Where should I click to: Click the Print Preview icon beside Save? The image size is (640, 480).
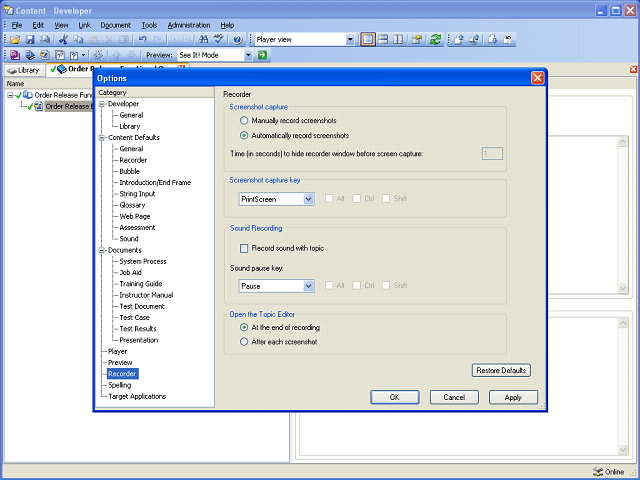tap(45, 40)
